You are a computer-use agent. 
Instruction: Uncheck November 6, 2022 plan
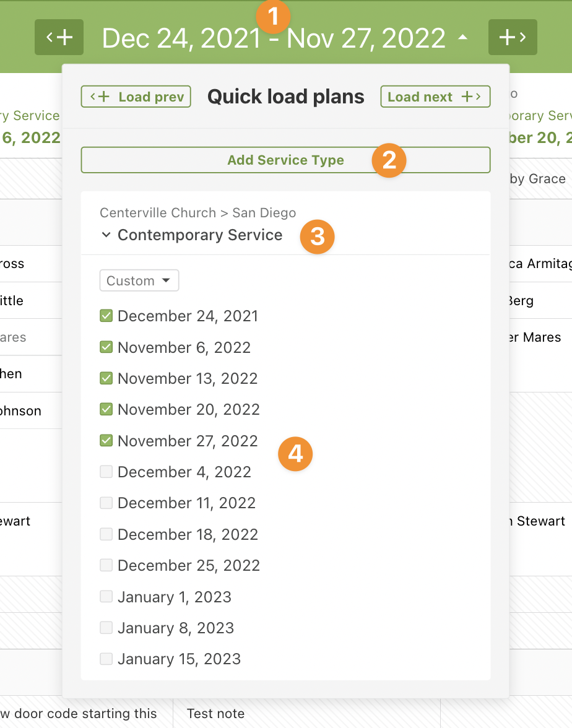coord(106,347)
